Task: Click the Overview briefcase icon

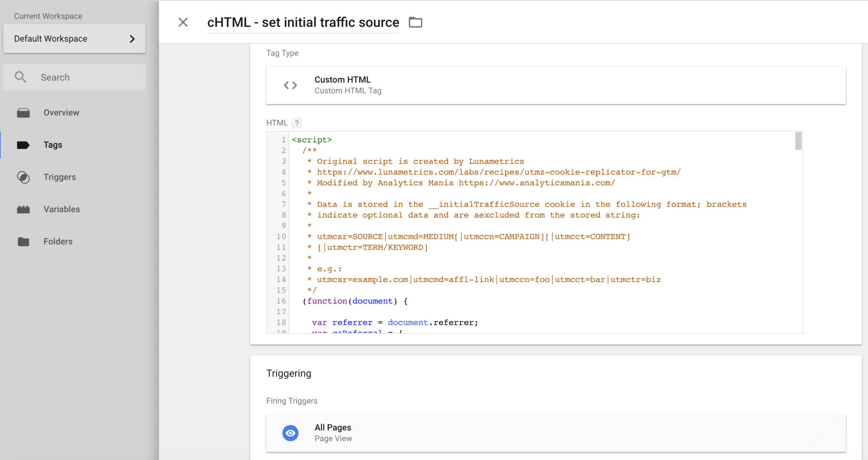Action: (x=23, y=113)
